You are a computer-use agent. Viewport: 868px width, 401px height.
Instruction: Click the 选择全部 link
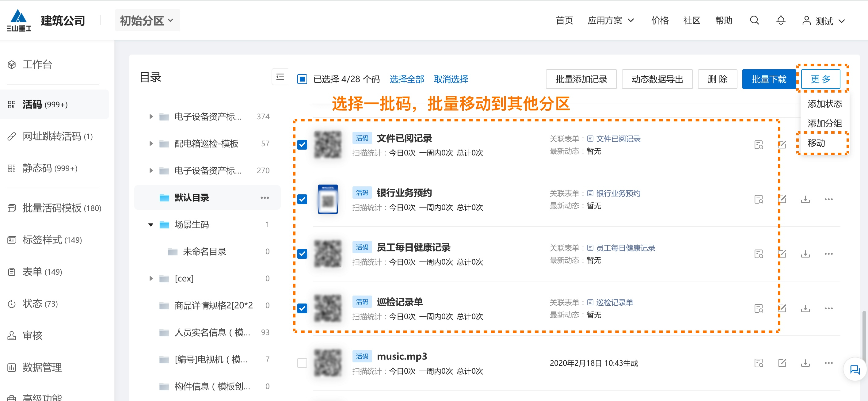pos(407,79)
